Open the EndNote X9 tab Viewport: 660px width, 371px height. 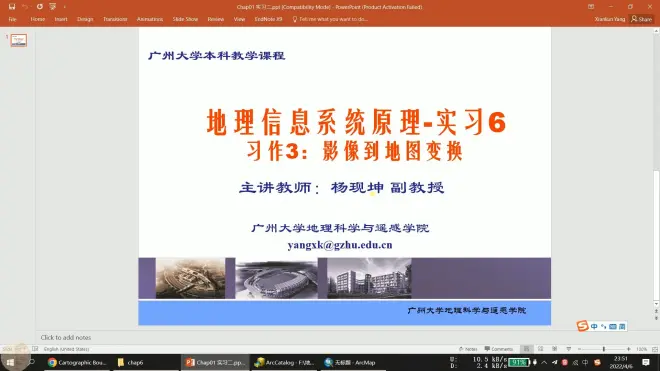(x=268, y=19)
